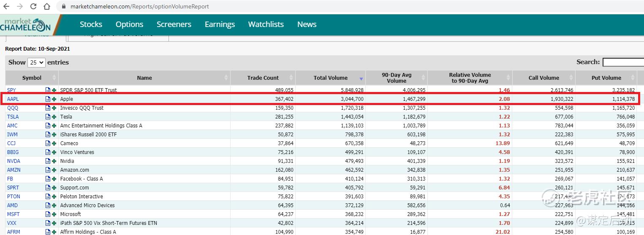
Task: Add CCJ with the green plus icon
Action: 54,143
